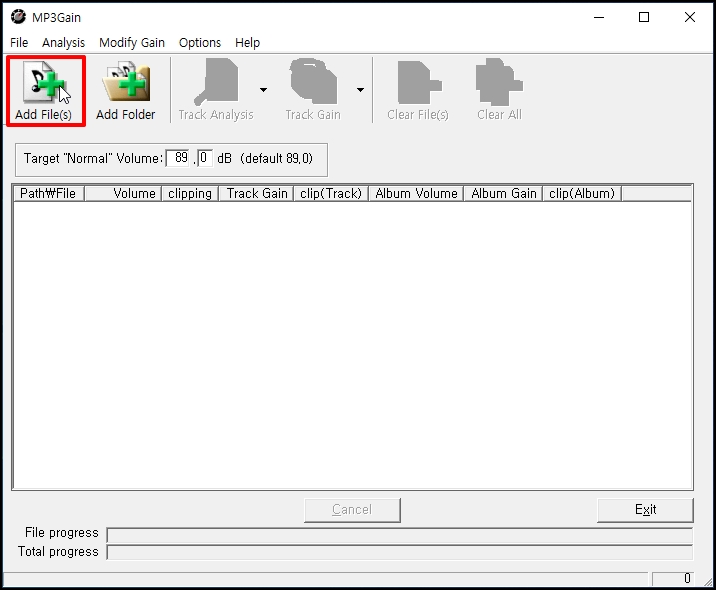This screenshot has height=590, width=716.
Task: Run Track Analysis from the toolbar
Action: (x=216, y=90)
